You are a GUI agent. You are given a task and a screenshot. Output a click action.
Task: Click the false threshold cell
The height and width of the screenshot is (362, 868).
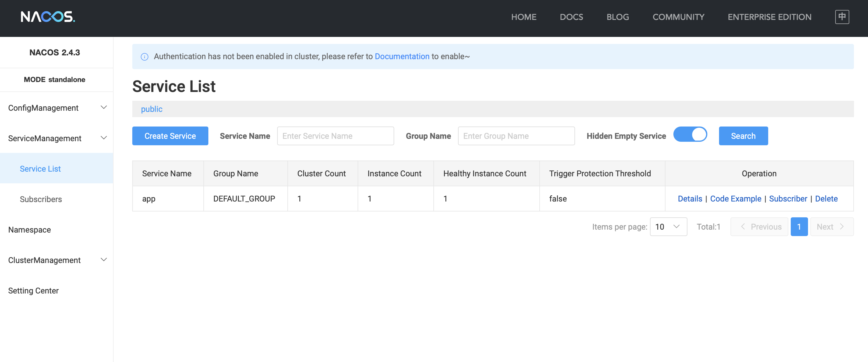[602, 199]
